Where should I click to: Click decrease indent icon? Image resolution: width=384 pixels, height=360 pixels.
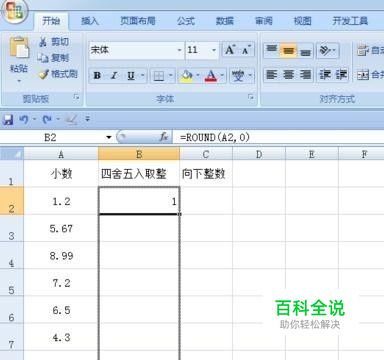pyautogui.click(x=325, y=75)
